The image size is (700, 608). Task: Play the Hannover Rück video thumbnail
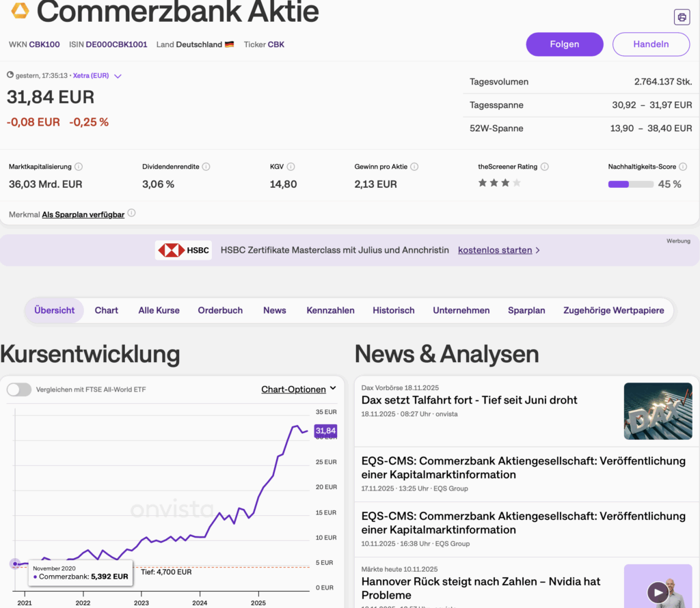coord(658,592)
